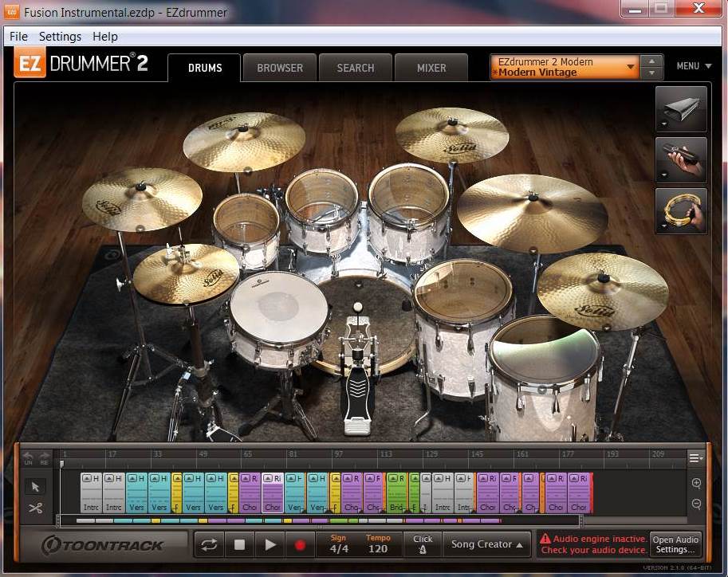This screenshot has width=728, height=577.
Task: Open the shaker slot dropdown arrow
Action: (x=664, y=175)
